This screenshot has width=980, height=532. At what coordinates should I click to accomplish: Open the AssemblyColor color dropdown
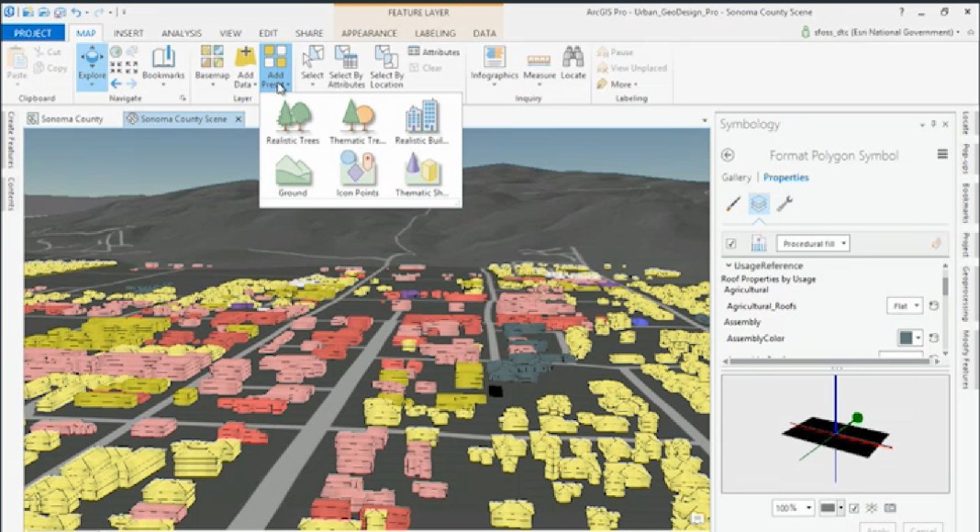(918, 338)
